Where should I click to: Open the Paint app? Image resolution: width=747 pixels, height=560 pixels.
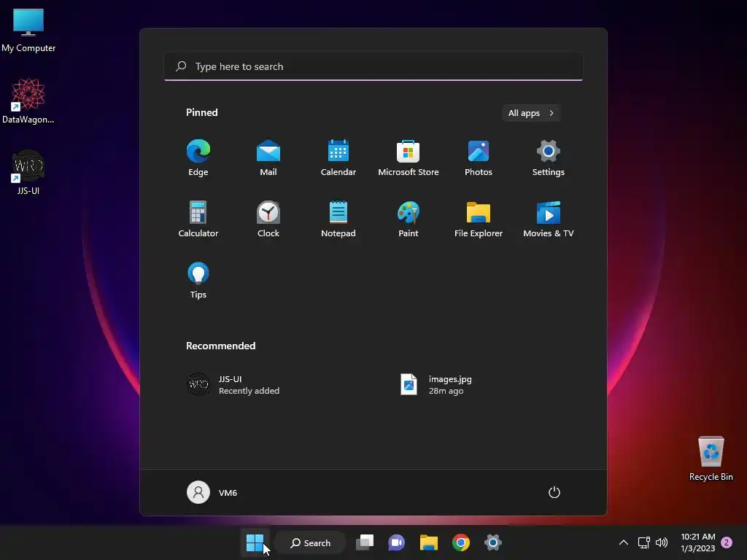[x=409, y=219]
